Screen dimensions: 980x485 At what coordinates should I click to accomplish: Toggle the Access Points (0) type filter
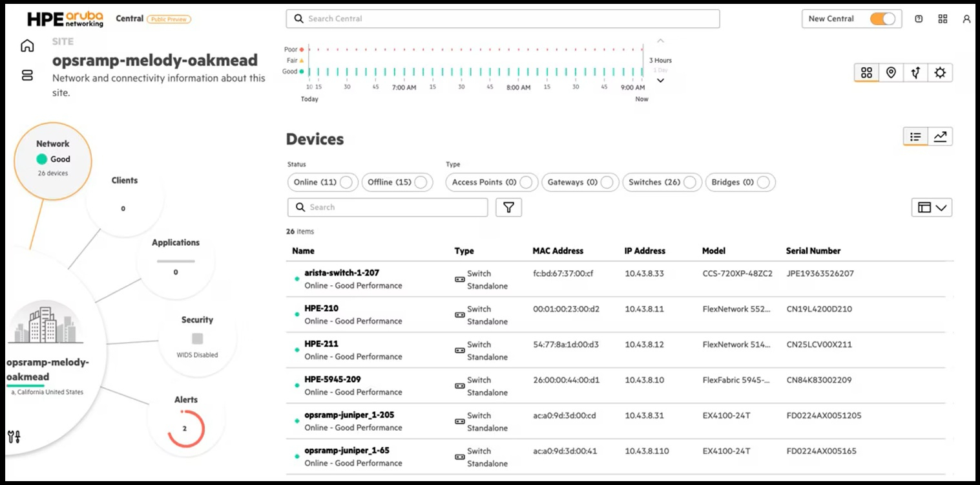coord(492,182)
